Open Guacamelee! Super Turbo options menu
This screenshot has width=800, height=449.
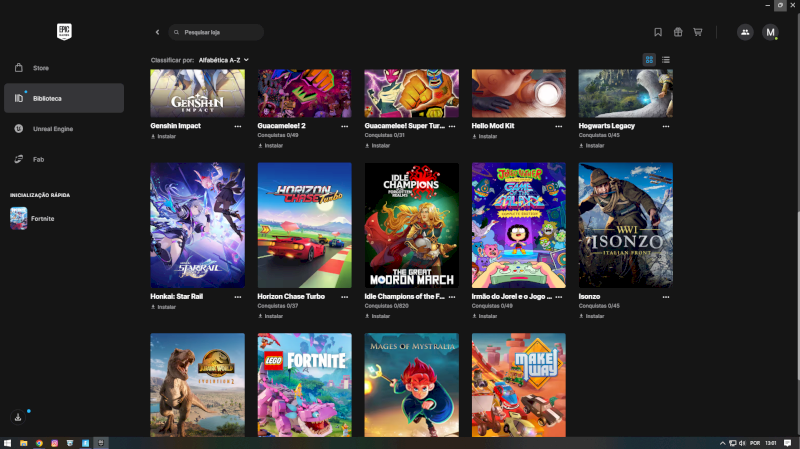(452, 126)
